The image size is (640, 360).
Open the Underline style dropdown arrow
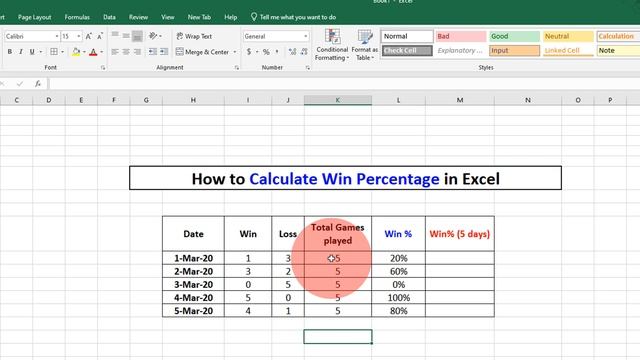(x=41, y=52)
